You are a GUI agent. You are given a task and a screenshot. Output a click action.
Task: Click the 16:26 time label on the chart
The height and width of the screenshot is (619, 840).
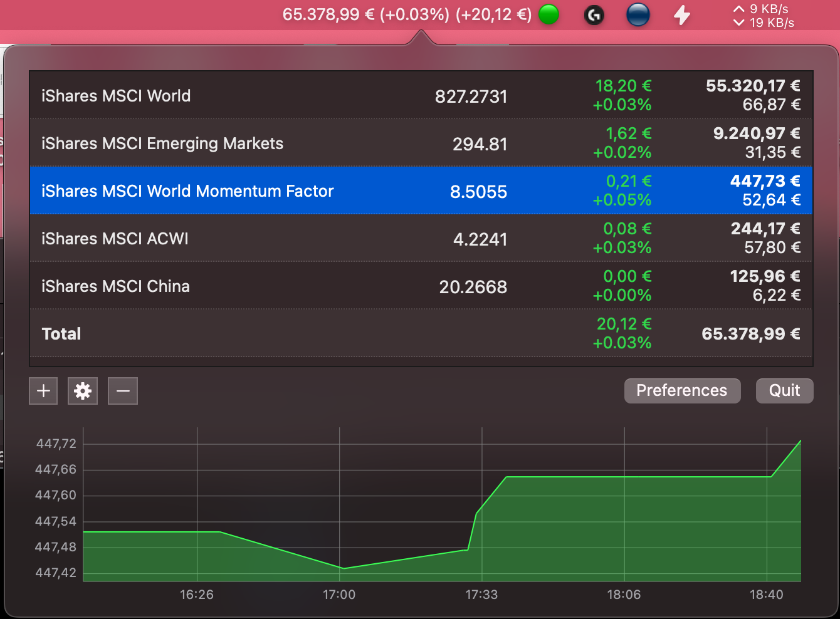click(197, 595)
